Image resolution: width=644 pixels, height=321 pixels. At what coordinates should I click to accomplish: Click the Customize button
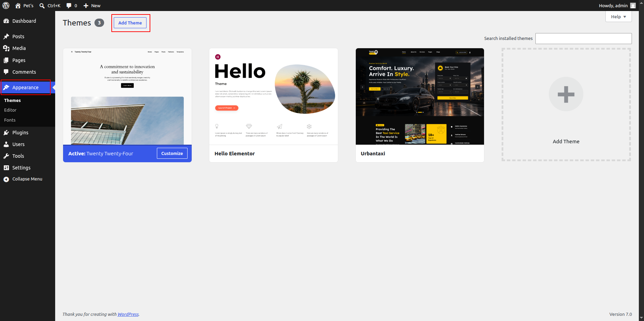point(172,153)
